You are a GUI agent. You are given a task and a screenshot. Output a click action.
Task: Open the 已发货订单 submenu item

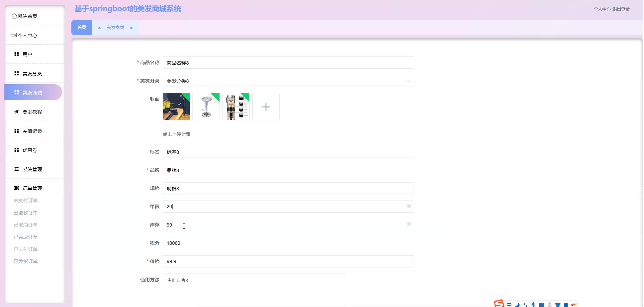pyautogui.click(x=26, y=261)
